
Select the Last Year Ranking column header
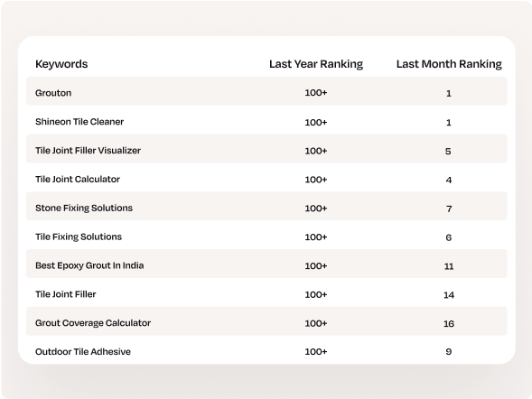(316, 64)
